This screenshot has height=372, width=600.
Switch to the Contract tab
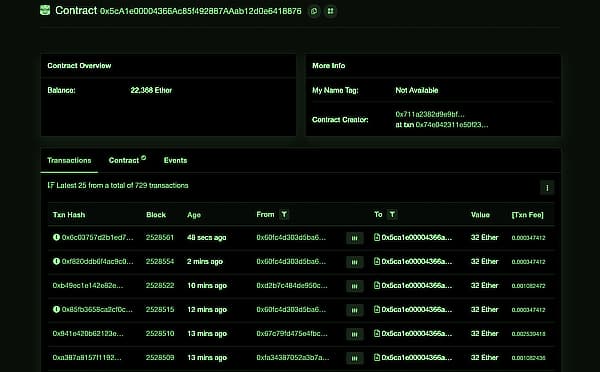click(x=127, y=160)
